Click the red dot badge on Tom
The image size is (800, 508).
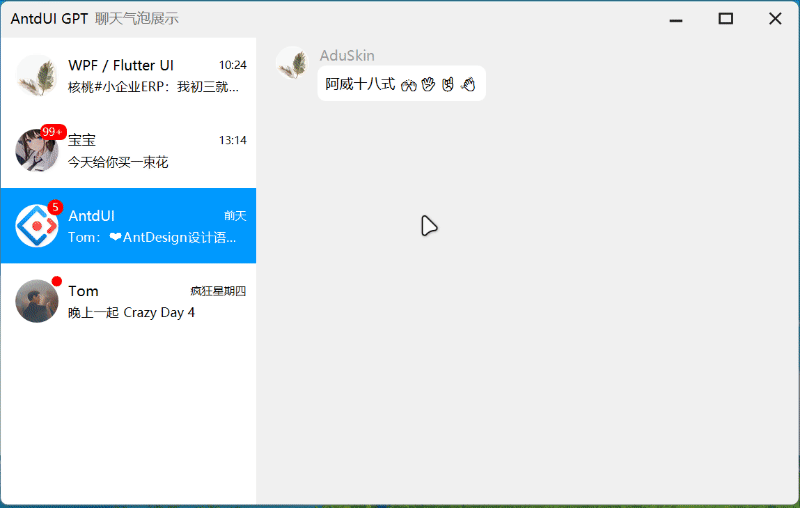point(57,281)
